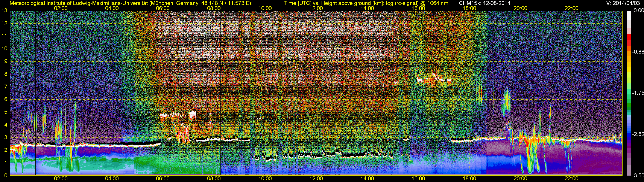Click the 10:00 label on the top time axis
Viewport: 644px width, 182px height.
pyautogui.click(x=265, y=8)
